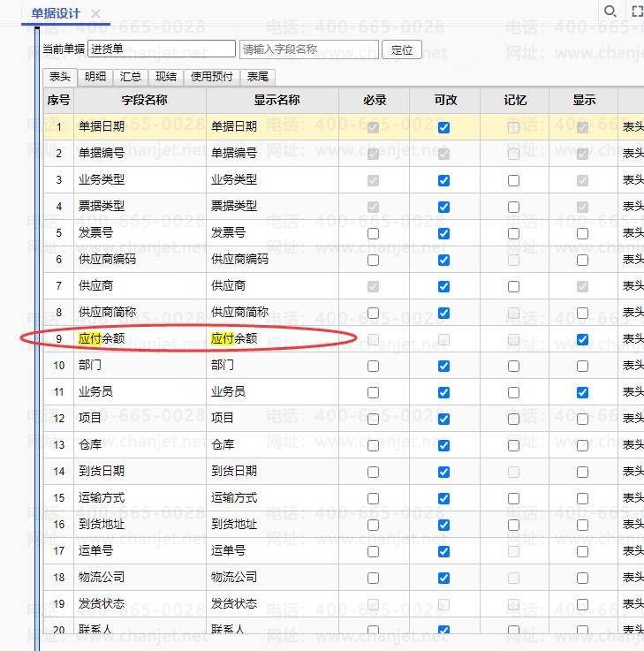Click the search magnifier icon
Image resolution: width=644 pixels, height=651 pixels.
pos(610,11)
